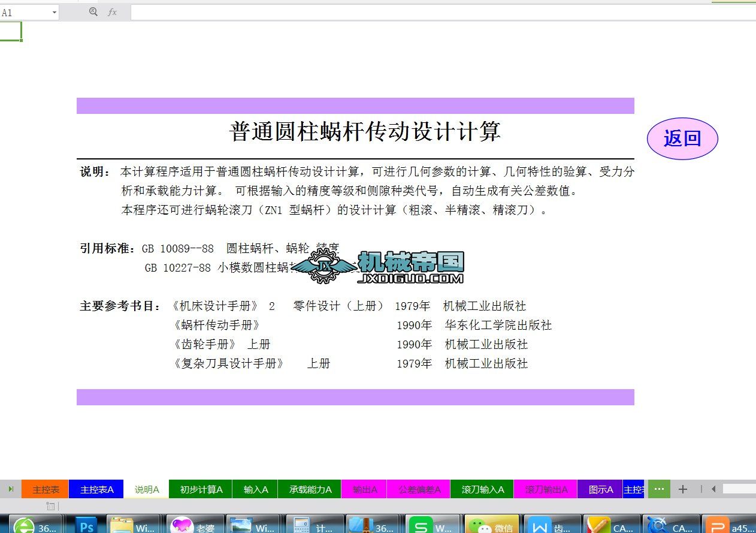Click the 华东化工学院出版社 publisher text
The width and height of the screenshot is (756, 533).
coord(498,325)
